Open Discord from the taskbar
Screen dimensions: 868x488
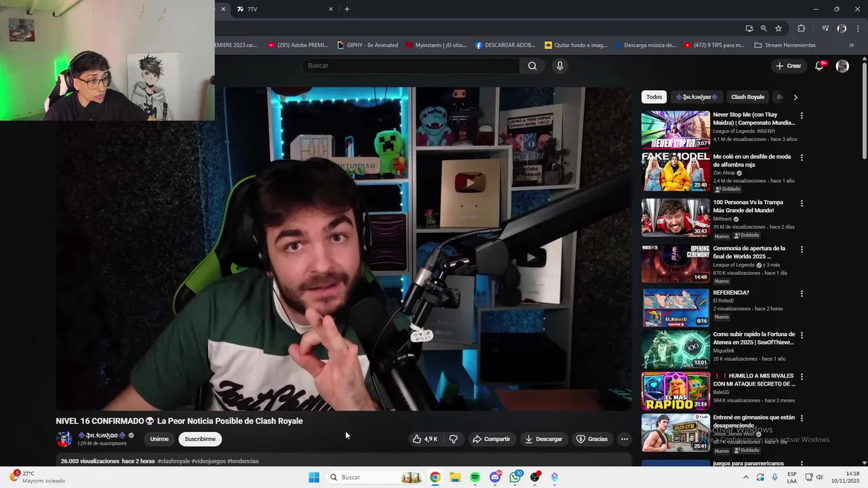[x=496, y=477]
